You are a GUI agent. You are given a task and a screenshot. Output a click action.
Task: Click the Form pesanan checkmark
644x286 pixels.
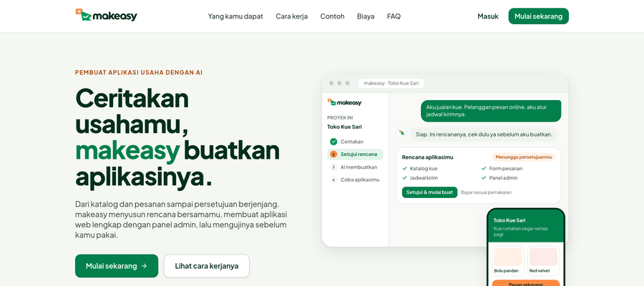[x=484, y=168]
